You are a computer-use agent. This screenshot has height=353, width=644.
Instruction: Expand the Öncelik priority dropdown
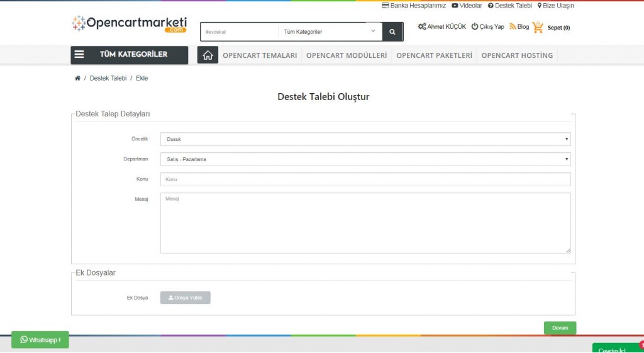pos(365,139)
